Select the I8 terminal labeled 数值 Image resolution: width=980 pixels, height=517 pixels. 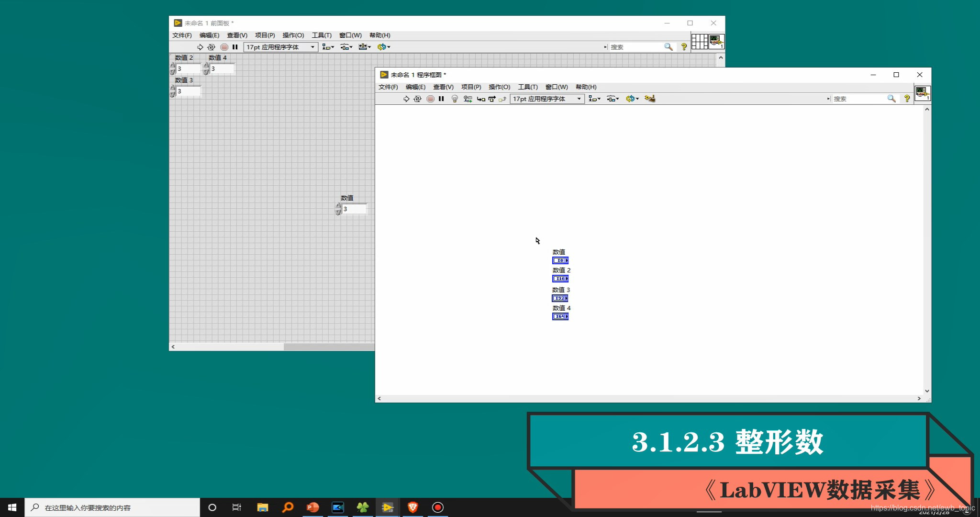[x=560, y=260]
